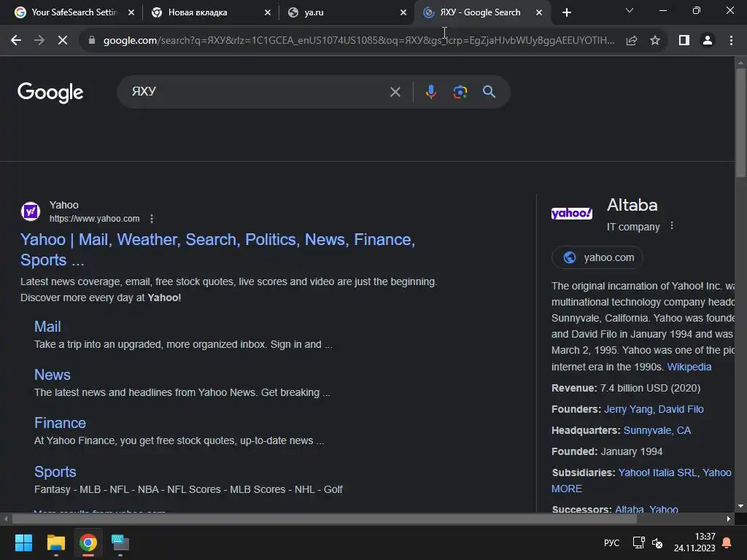Open the Google logo homepage
Screen dimensions: 747x560
click(50, 93)
